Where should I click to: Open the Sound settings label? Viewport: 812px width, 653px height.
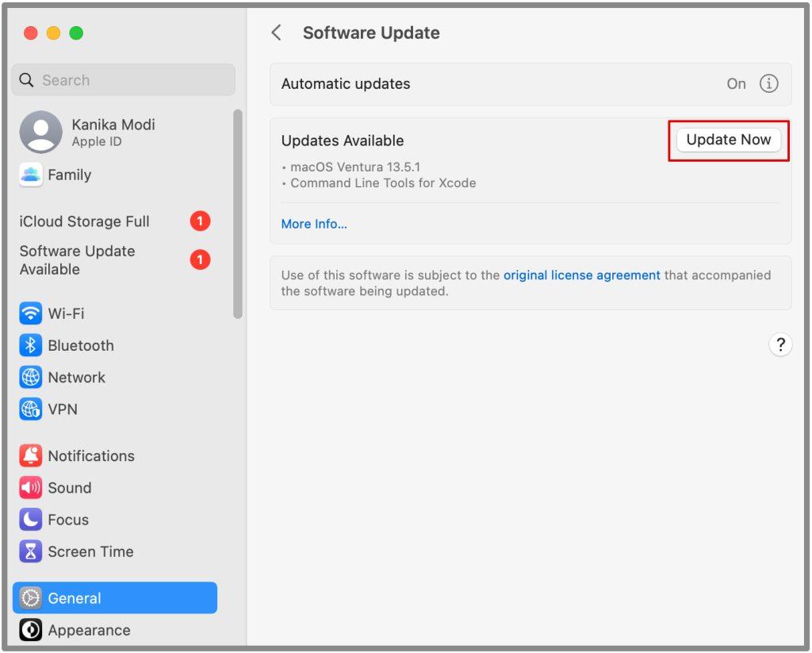click(x=70, y=488)
